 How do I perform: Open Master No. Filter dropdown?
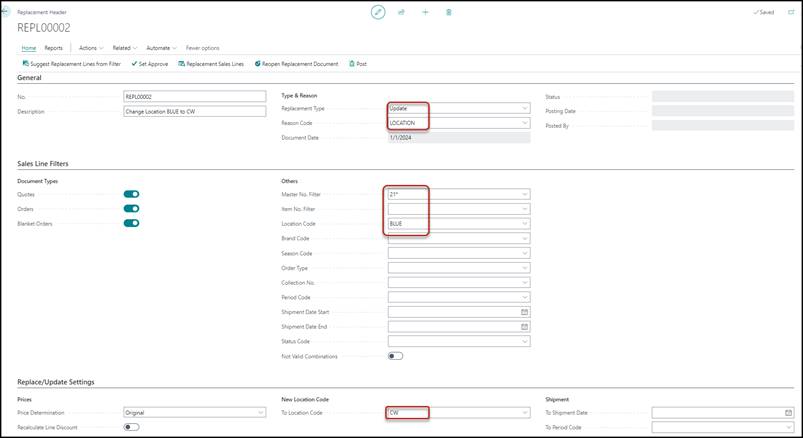point(524,194)
